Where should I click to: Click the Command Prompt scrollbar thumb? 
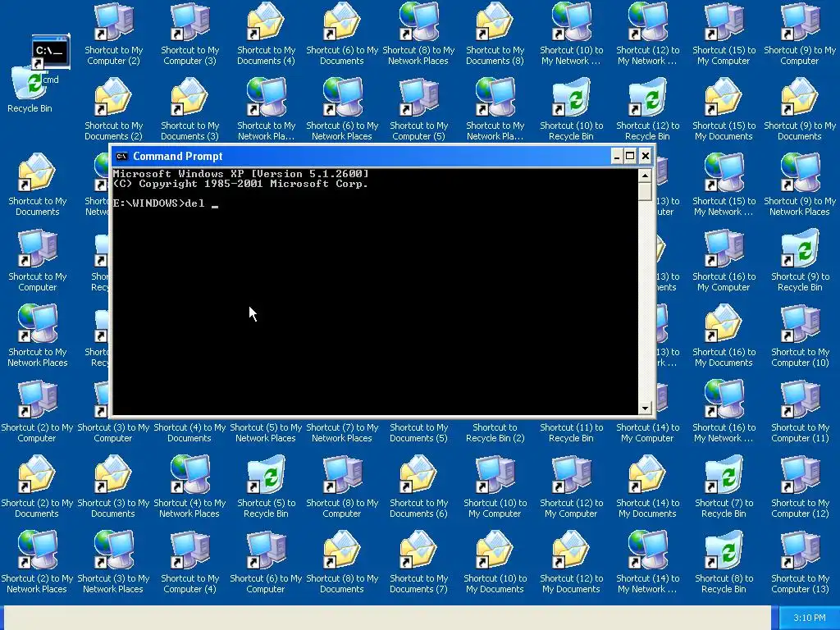[x=645, y=192]
